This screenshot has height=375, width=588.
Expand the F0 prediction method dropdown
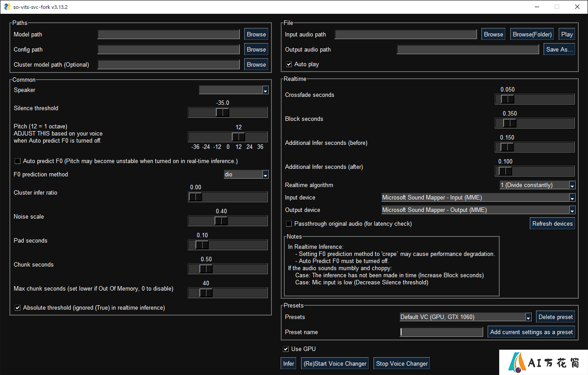click(x=266, y=175)
